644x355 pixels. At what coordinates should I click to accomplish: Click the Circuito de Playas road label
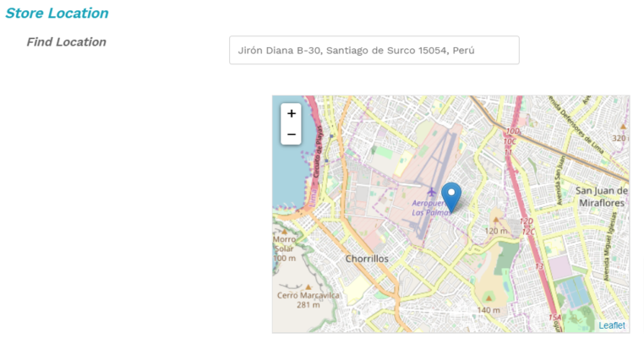pyautogui.click(x=318, y=152)
